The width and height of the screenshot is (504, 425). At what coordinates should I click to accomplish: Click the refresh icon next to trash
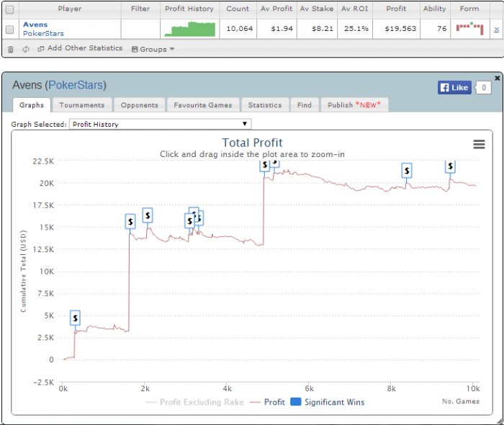26,49
